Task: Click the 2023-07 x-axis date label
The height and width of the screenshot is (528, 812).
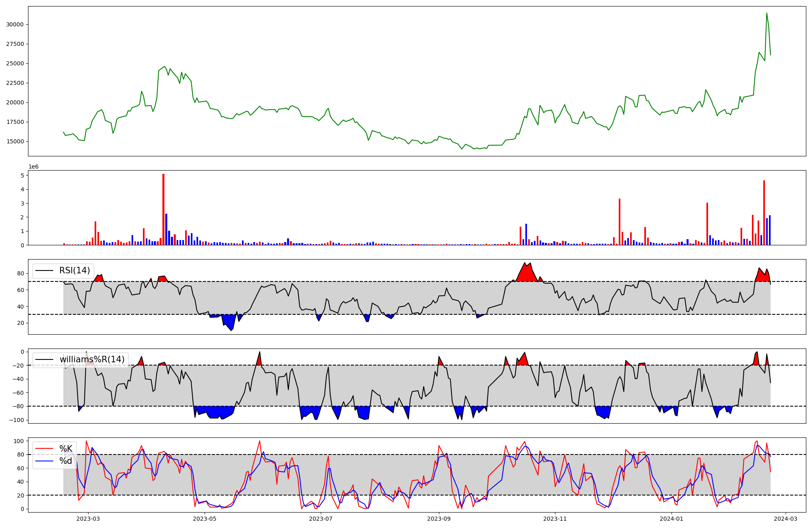Action: point(321,519)
